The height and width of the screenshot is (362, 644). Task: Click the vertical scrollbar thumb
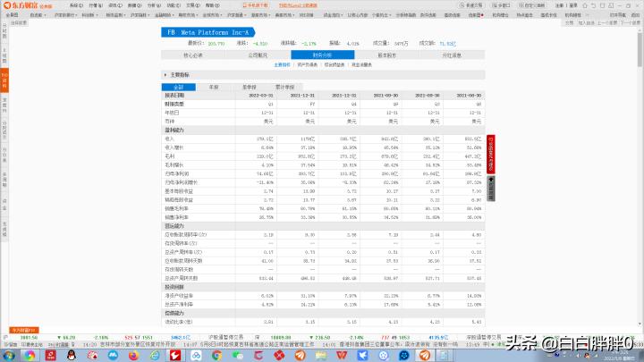pos(640,49)
